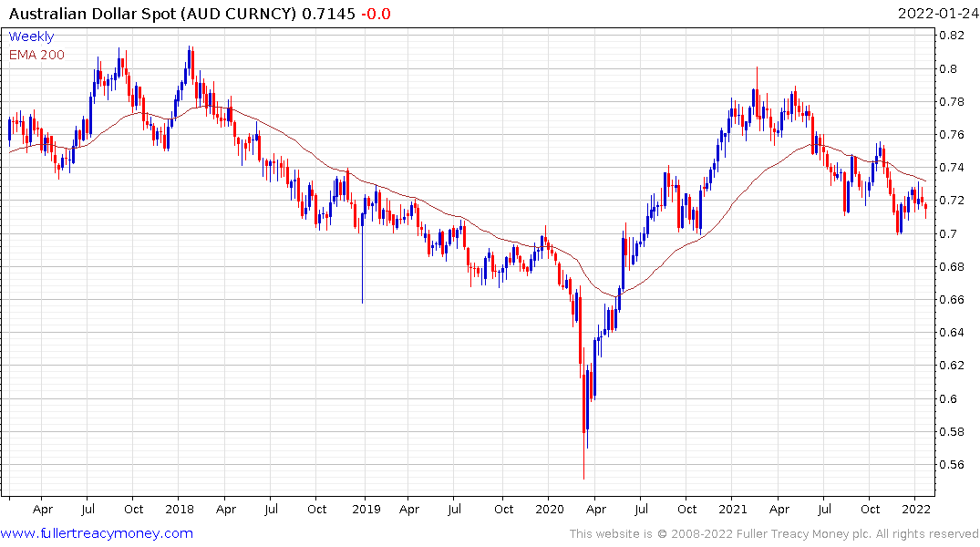Click the 0.7 price axis label

[948, 233]
